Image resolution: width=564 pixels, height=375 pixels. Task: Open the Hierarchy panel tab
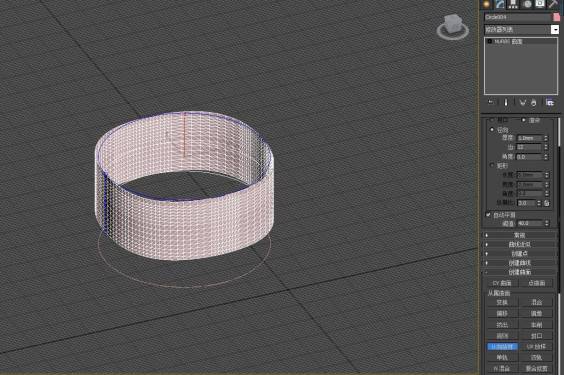click(x=513, y=4)
